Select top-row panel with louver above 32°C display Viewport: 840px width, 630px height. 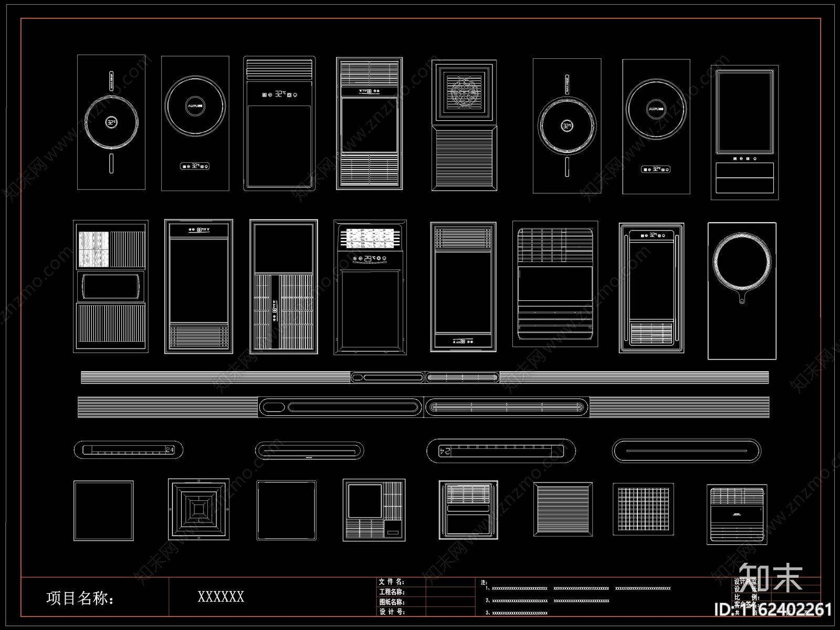coord(279,123)
